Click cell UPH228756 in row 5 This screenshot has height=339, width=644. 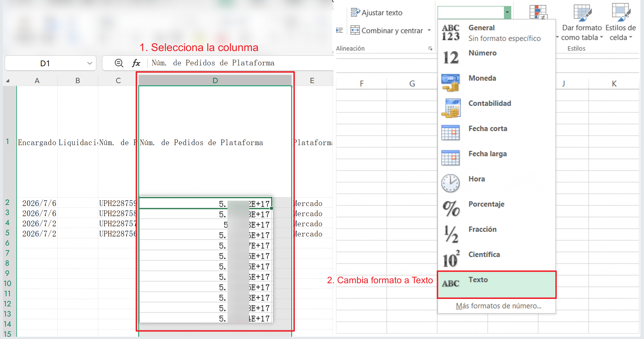(118, 234)
